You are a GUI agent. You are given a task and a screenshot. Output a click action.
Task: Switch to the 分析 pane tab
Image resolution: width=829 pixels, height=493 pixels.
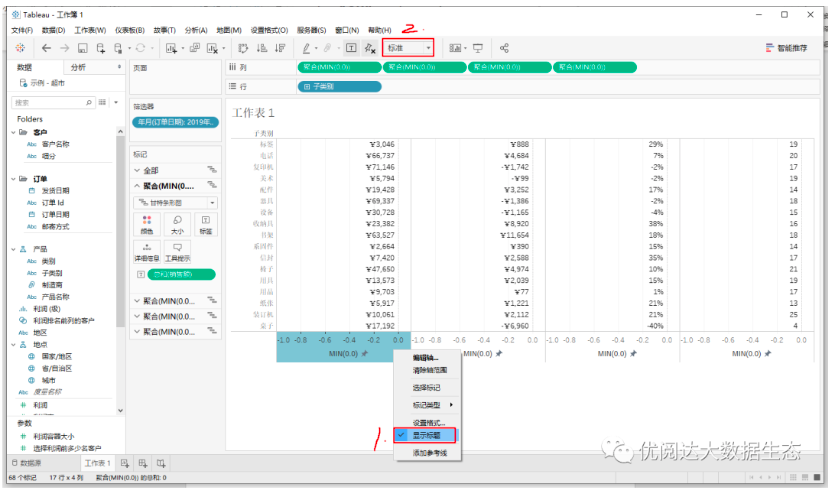click(x=78, y=67)
